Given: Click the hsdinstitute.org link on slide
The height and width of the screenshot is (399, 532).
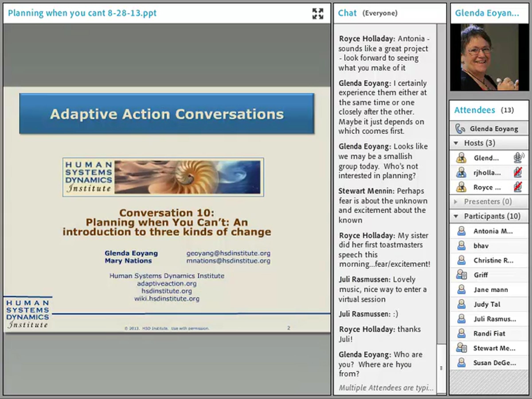Looking at the screenshot, I should [x=167, y=291].
